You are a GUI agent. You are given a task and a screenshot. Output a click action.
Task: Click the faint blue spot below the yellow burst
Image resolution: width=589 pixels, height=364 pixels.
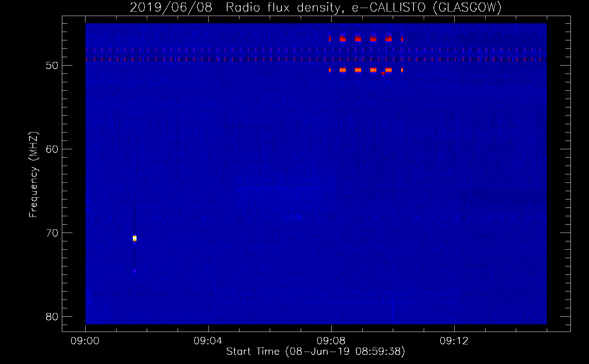pos(135,270)
